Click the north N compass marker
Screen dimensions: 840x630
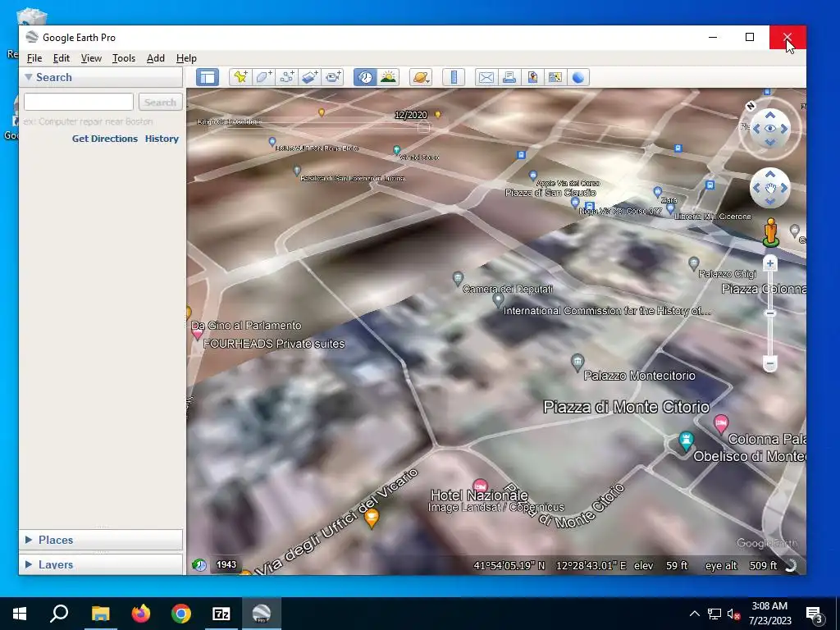click(751, 106)
